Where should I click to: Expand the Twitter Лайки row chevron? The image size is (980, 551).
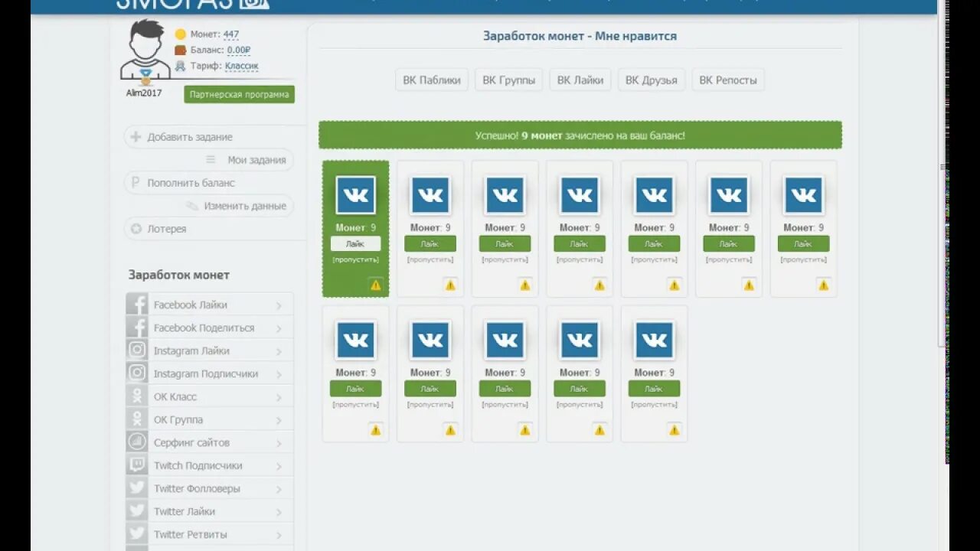(x=279, y=512)
